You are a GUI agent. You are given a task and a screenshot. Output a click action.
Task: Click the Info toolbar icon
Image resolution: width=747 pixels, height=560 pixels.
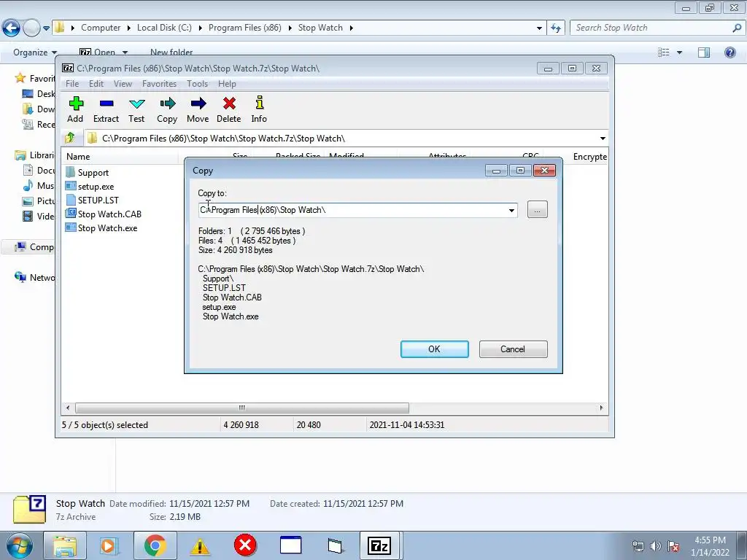coord(259,109)
